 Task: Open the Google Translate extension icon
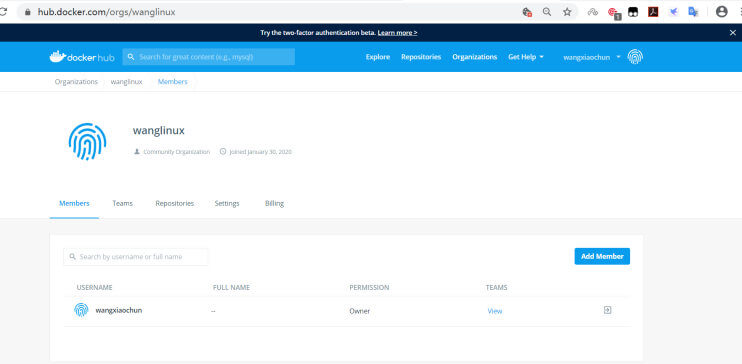pyautogui.click(x=693, y=12)
